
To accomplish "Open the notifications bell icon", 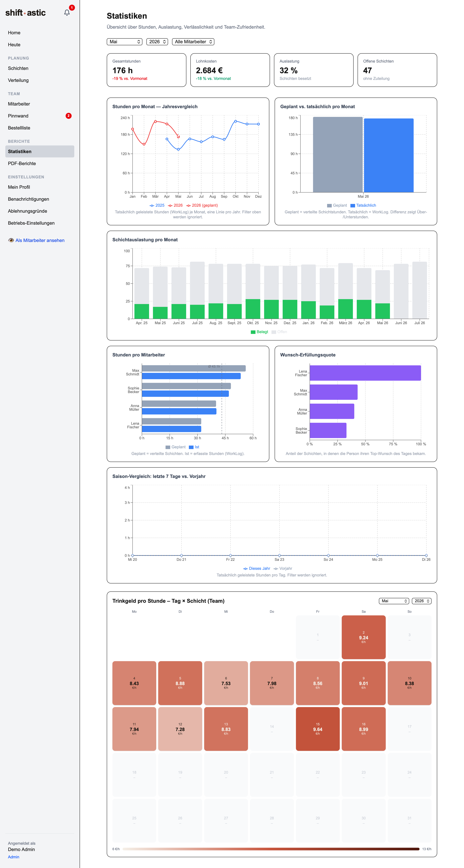I will pos(67,13).
